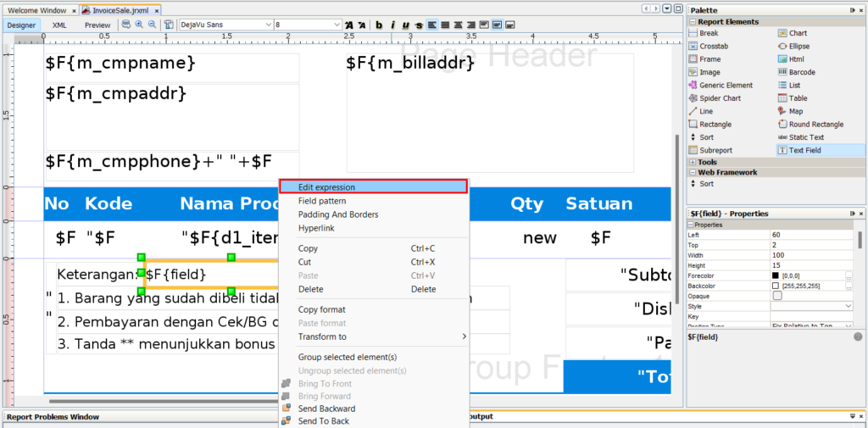Image resolution: width=868 pixels, height=428 pixels.
Task: Select the Crosstab report element
Action: click(714, 47)
